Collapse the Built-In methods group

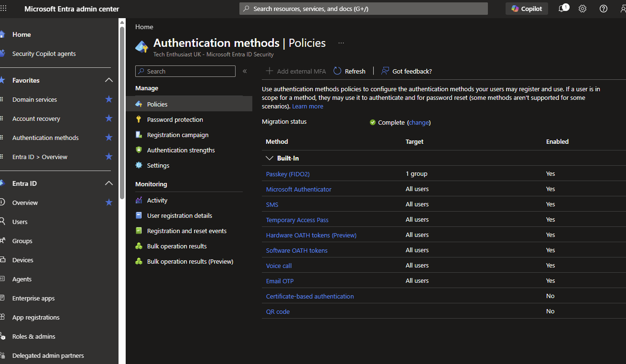click(x=270, y=158)
